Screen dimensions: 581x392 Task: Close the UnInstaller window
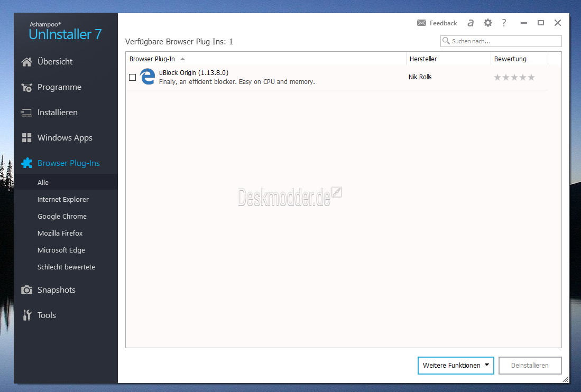click(558, 23)
